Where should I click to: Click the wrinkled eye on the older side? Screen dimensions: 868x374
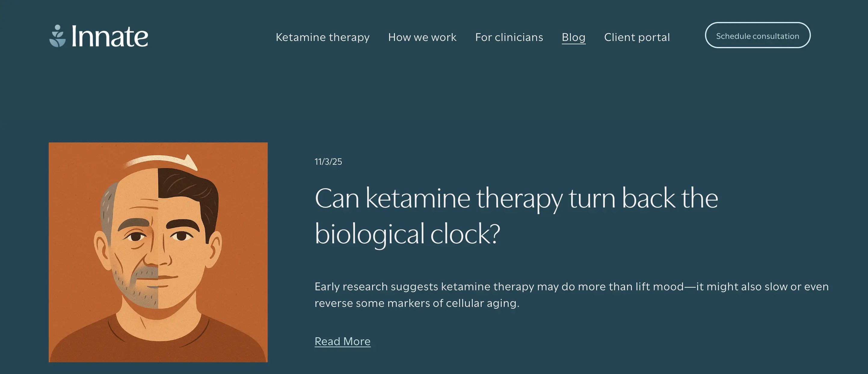[x=136, y=237]
